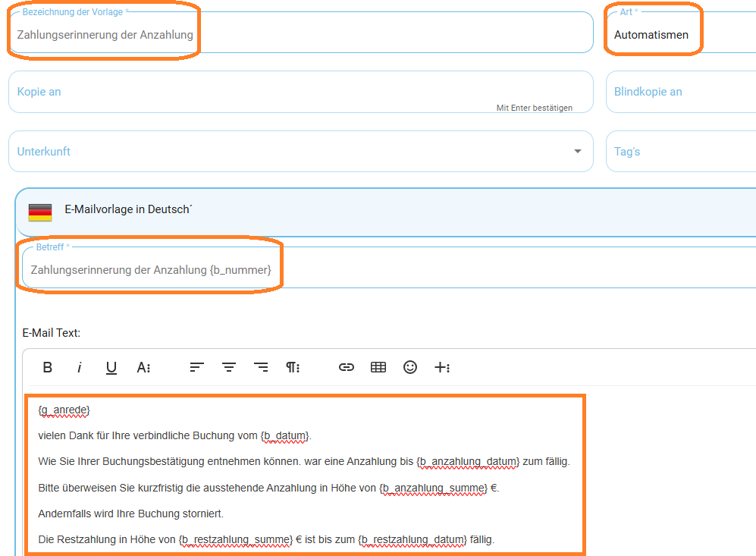756x556 pixels.
Task: Click the {b_anzahlung_datum} placeholder text
Action: [468, 462]
